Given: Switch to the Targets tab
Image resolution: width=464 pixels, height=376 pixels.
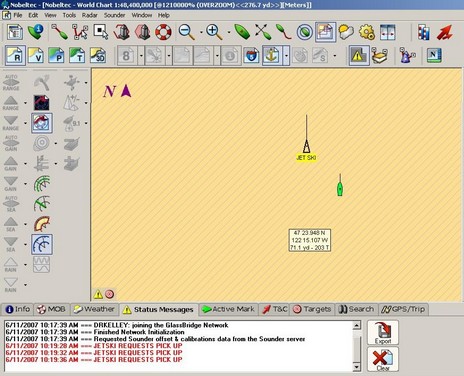Looking at the screenshot, I should click(x=312, y=309).
